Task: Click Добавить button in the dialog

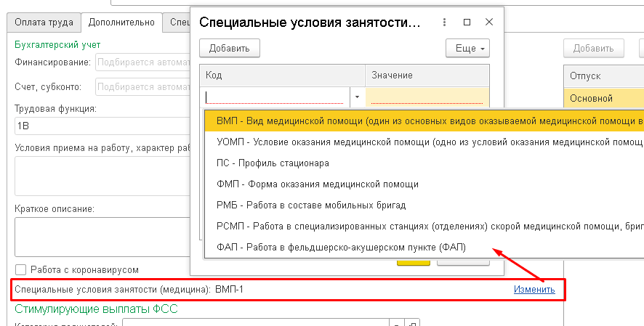Action: click(x=229, y=49)
